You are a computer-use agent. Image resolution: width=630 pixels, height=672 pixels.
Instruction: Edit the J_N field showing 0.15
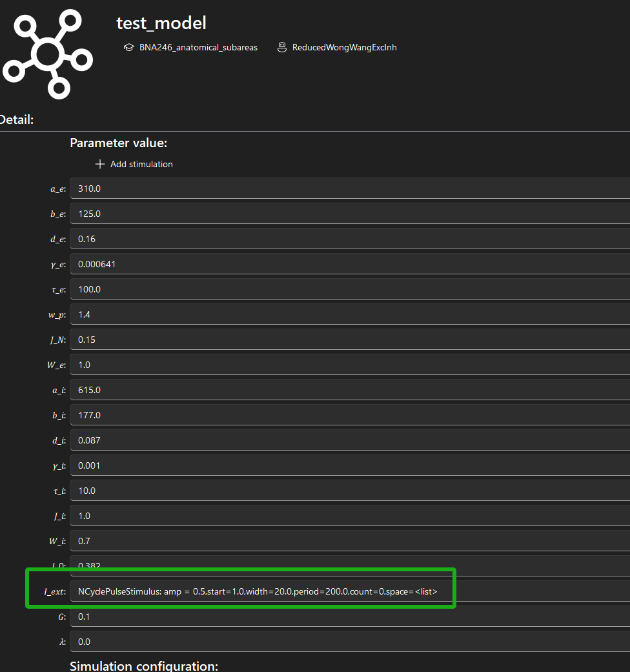tap(350, 340)
